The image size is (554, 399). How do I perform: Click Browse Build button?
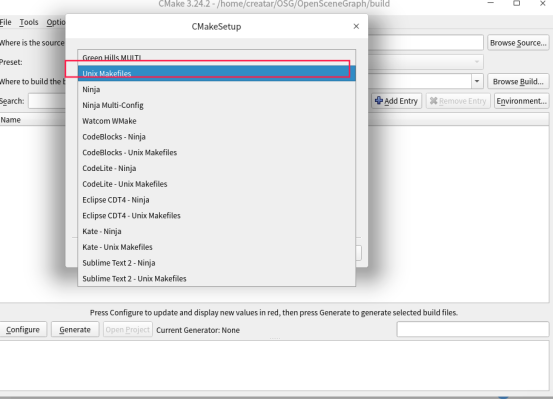(x=518, y=82)
